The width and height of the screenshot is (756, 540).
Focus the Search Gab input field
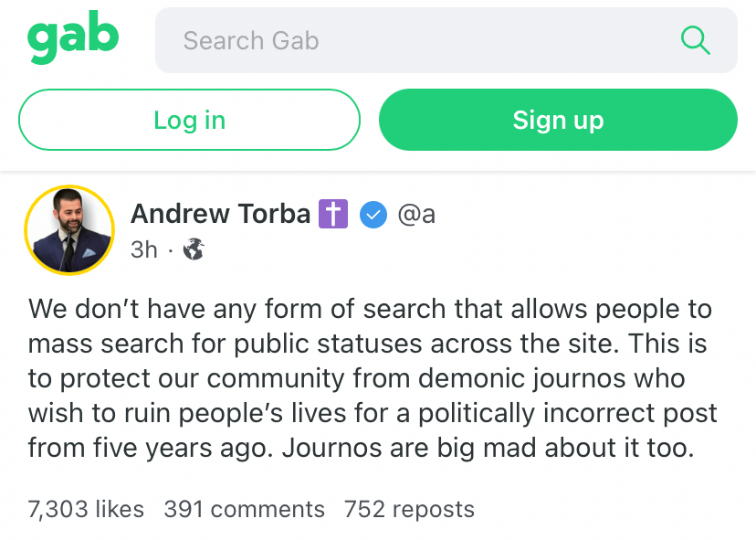pos(446,40)
